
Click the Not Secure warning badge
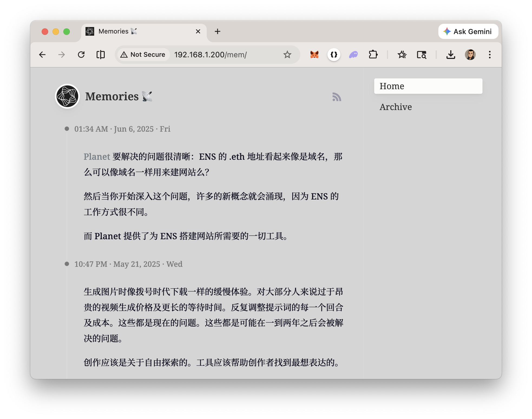pos(143,54)
